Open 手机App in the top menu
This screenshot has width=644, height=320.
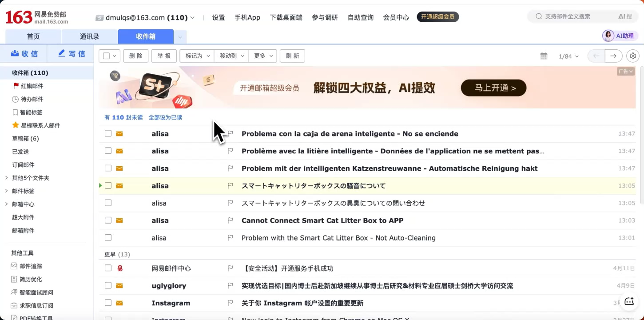click(247, 17)
